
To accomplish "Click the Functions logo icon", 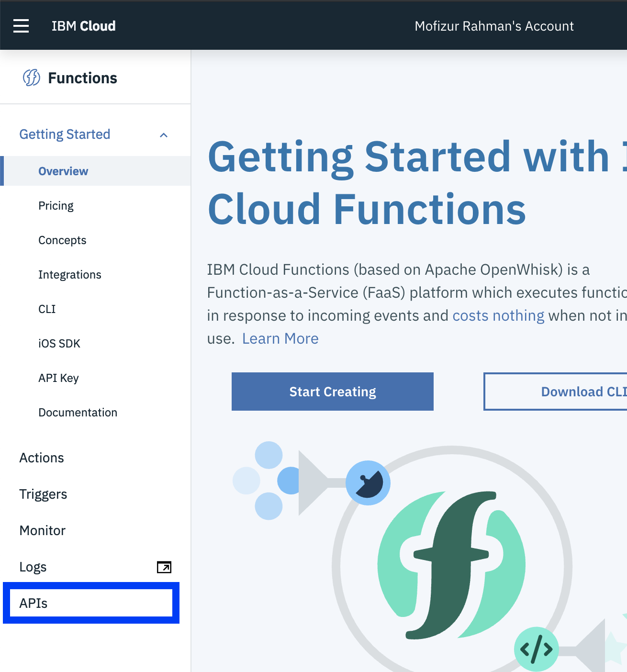I will point(32,78).
